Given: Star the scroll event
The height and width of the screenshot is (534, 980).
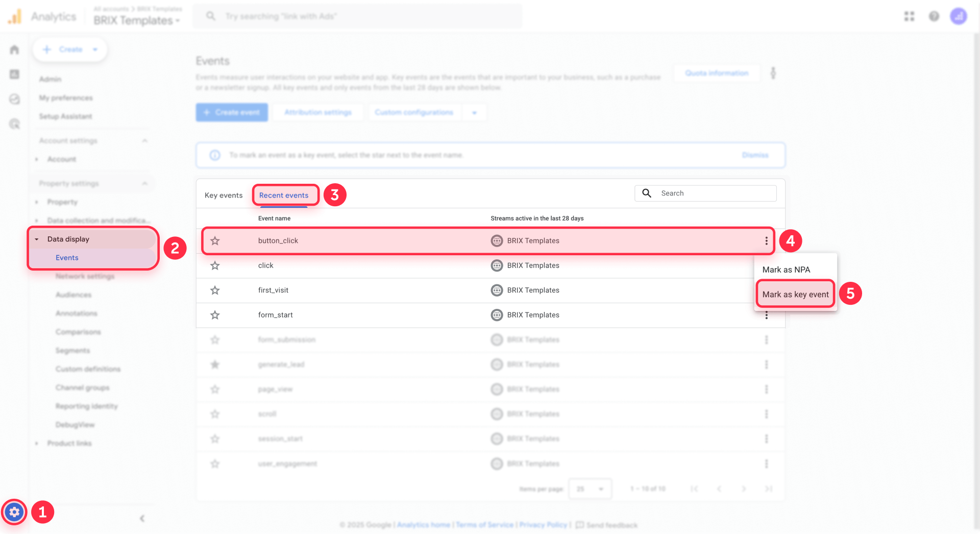Looking at the screenshot, I should 215,414.
